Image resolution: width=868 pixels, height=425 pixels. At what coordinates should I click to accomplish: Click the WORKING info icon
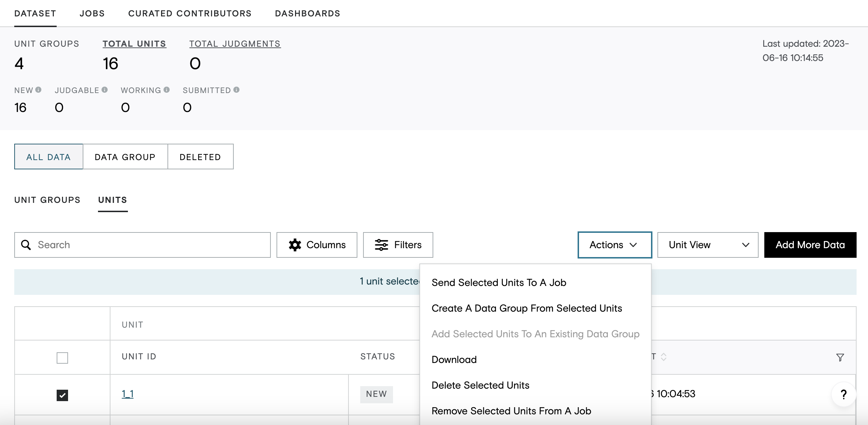pos(166,90)
